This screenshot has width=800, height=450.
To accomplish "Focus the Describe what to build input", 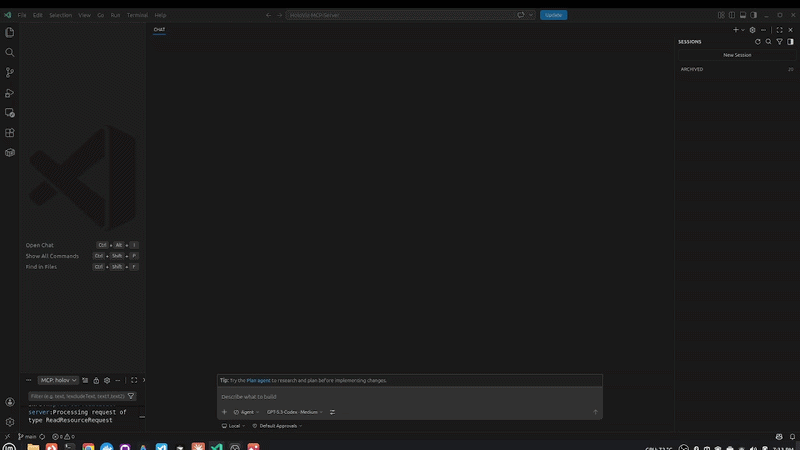I will click(x=410, y=396).
